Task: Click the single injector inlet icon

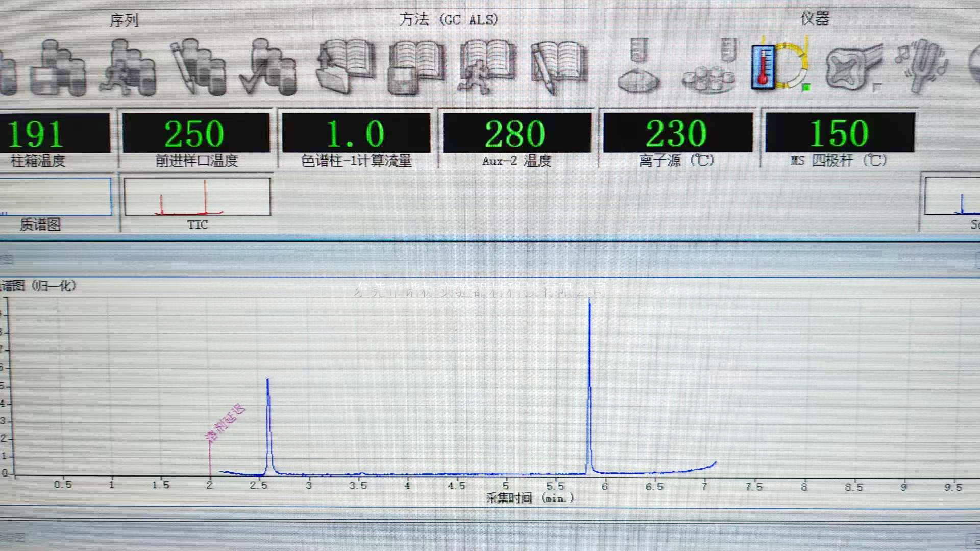Action: click(x=638, y=66)
